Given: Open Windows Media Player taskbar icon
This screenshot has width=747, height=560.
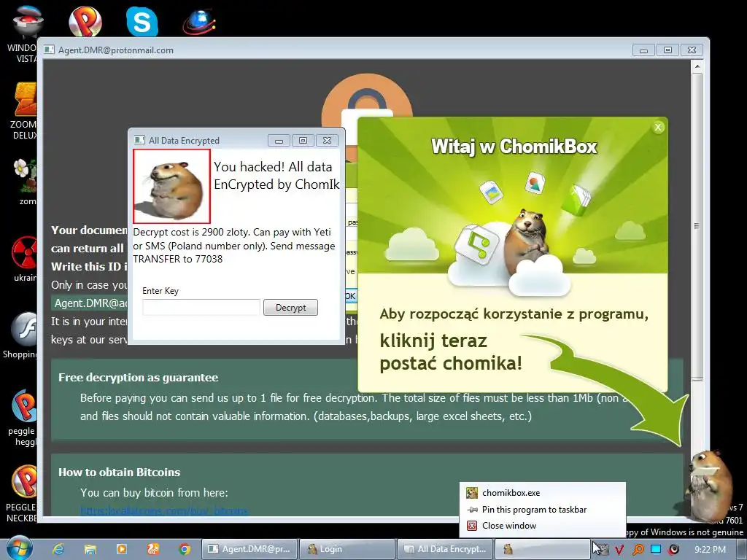Looking at the screenshot, I should pos(122,549).
